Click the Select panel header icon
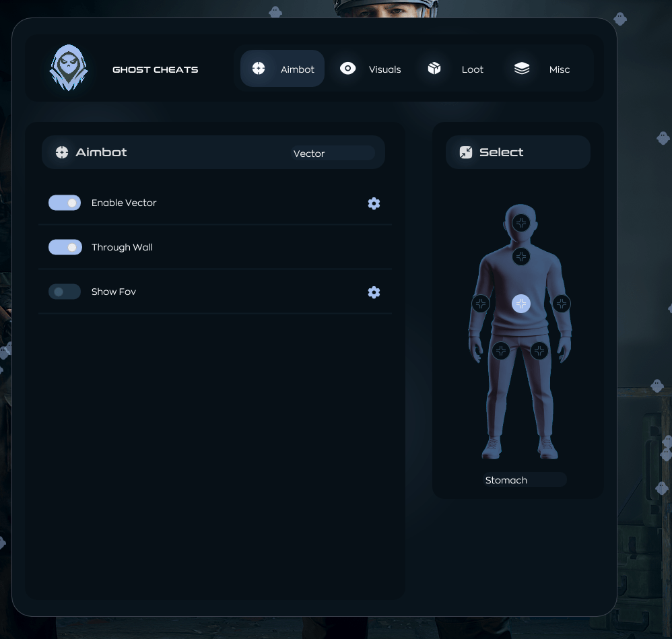Image resolution: width=672 pixels, height=639 pixels. 466,152
